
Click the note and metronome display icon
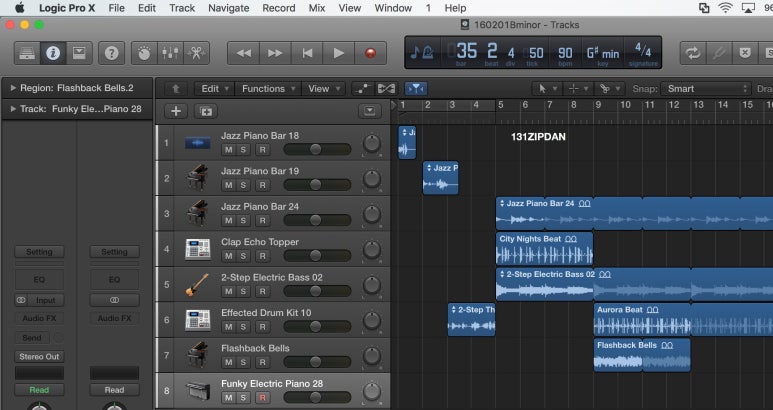pyautogui.click(x=422, y=52)
